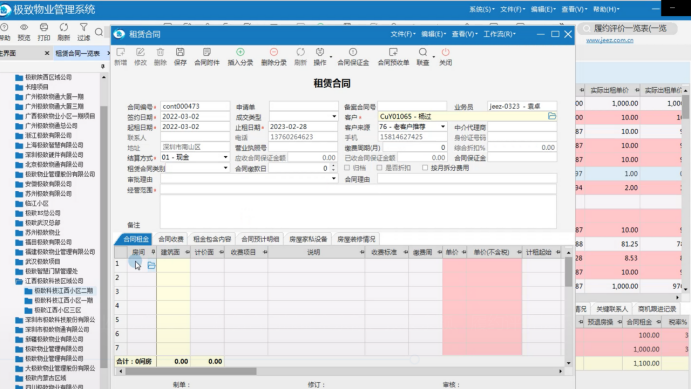The height and width of the screenshot is (389, 691).
Task: Select the 合同租金 tab
Action: [135, 239]
